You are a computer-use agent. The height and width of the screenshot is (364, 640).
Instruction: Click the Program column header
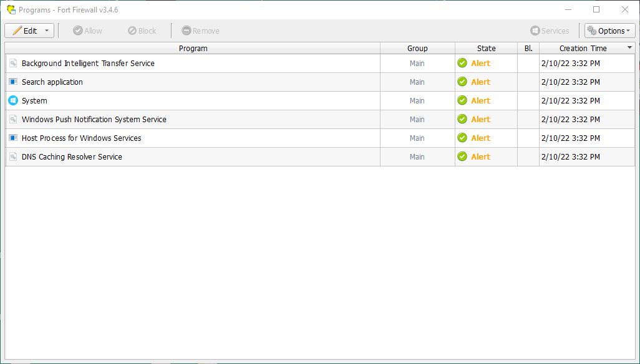[193, 47]
